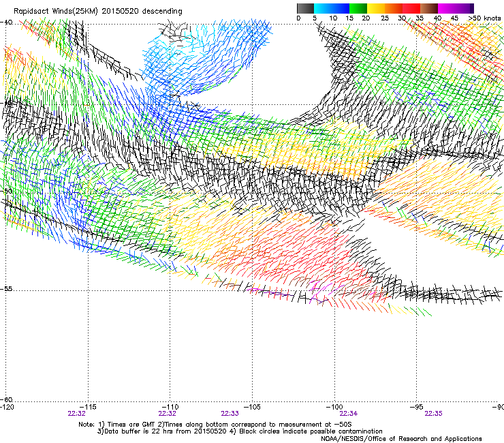The image size is (504, 443).
Task: Click the purple 22:33 time label
Action: 230,414
